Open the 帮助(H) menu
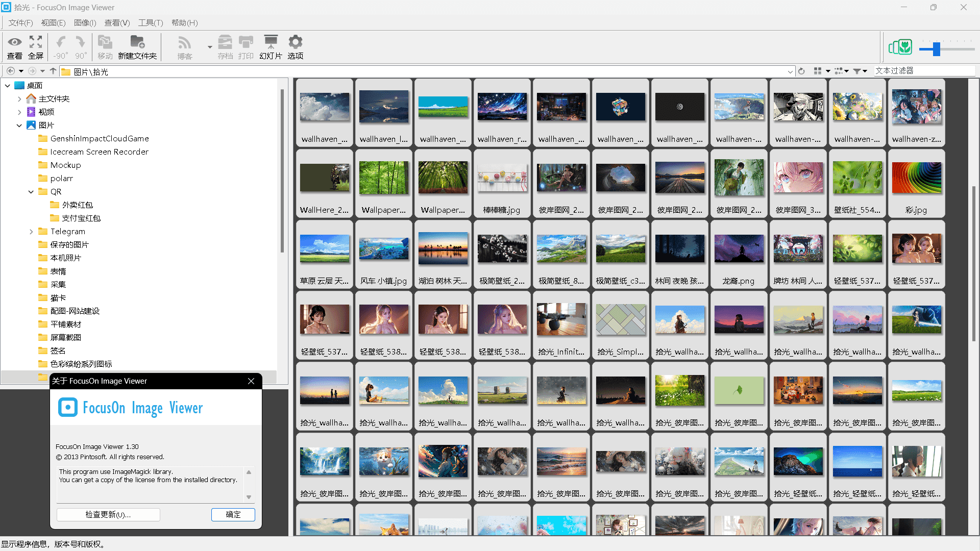 (x=185, y=23)
